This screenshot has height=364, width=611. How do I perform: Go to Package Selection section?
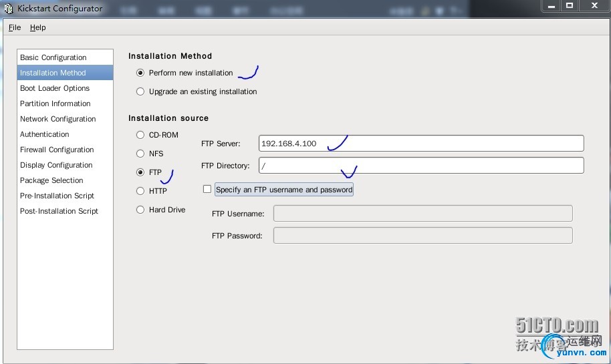click(x=65, y=180)
